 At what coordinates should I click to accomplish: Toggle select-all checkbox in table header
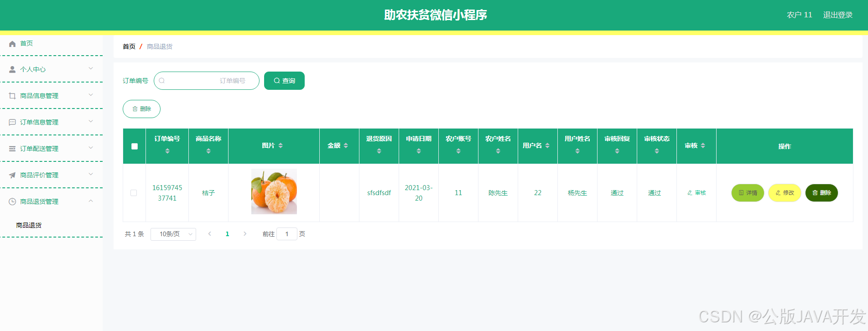[135, 146]
